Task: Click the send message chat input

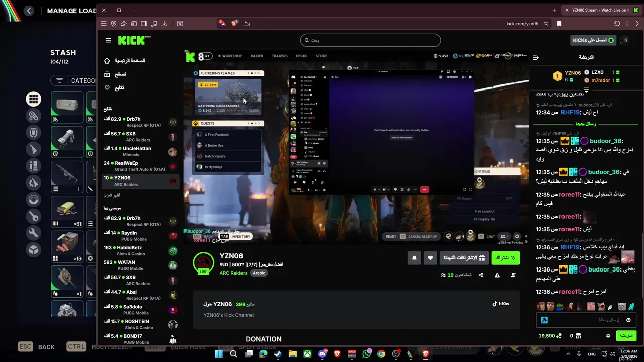Action: pyautogui.click(x=587, y=320)
